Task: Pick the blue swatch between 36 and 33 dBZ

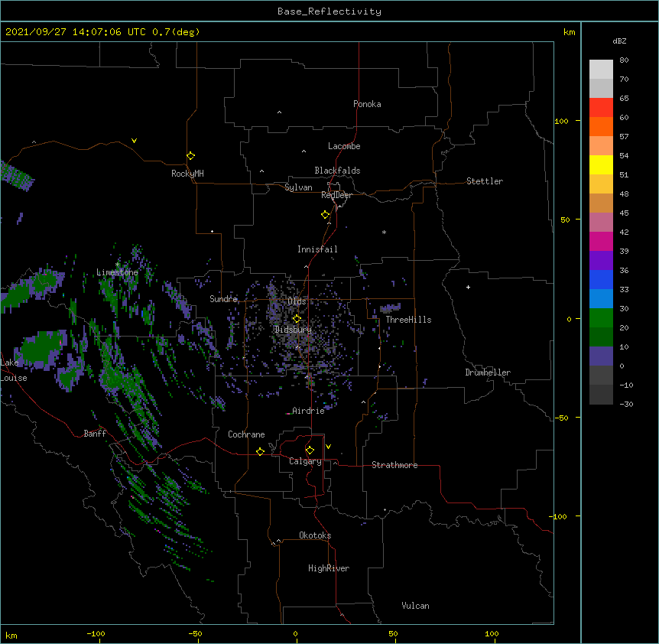Action: (x=601, y=279)
